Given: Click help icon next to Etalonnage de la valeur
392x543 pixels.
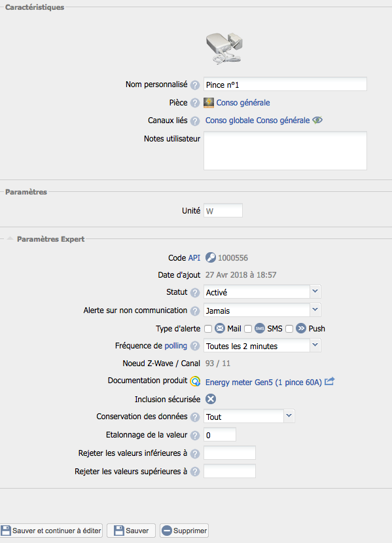Looking at the screenshot, I should pos(195,436).
